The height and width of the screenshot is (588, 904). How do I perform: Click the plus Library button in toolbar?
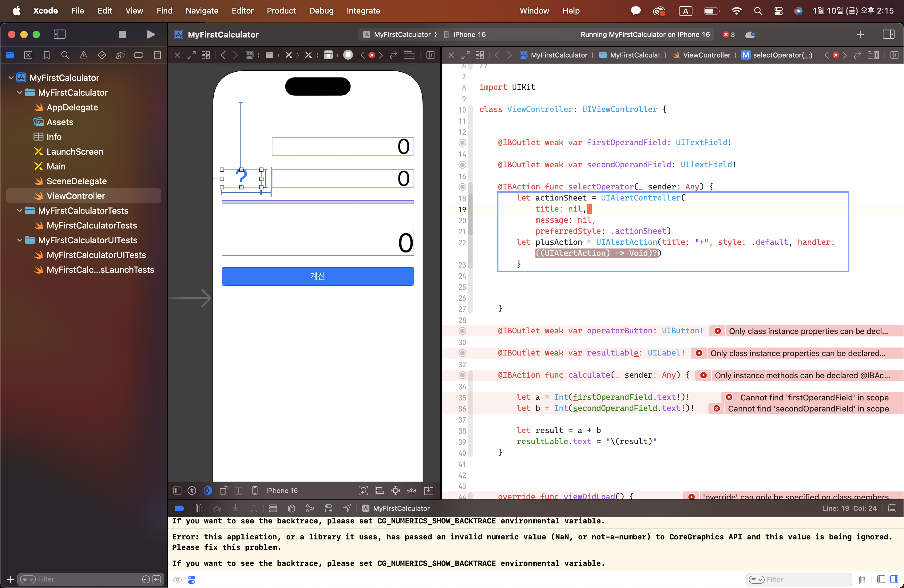click(860, 34)
